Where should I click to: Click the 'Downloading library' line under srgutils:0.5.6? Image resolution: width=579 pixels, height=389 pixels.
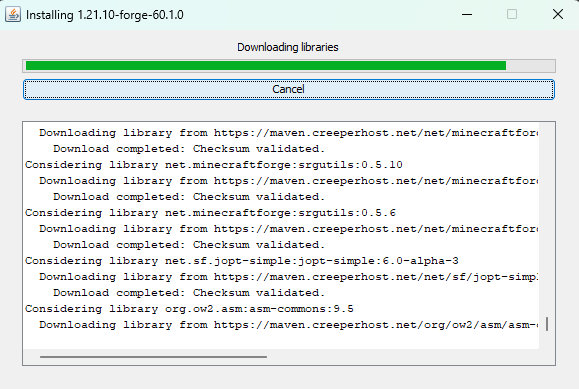tap(289, 229)
